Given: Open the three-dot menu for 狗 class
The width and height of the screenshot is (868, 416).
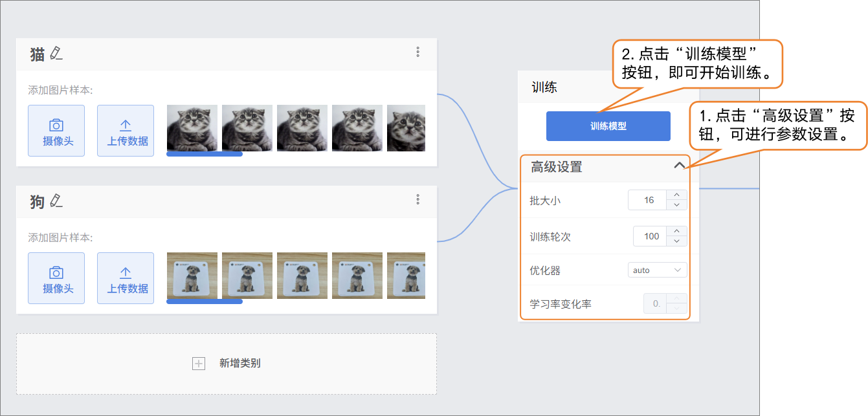Looking at the screenshot, I should click(x=418, y=199).
